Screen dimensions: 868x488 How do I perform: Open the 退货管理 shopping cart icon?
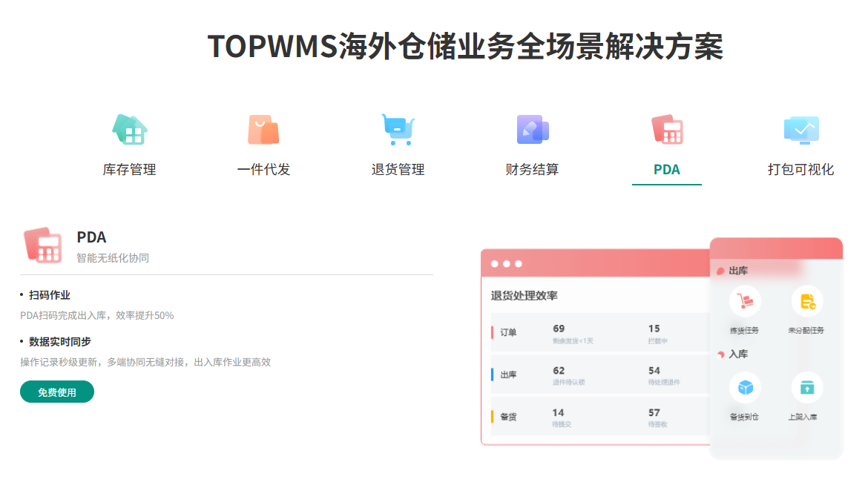coord(398,130)
